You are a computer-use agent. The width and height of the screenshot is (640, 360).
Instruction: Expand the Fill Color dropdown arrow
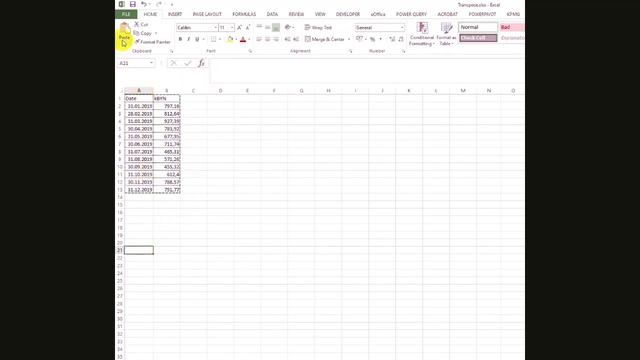coord(236,39)
